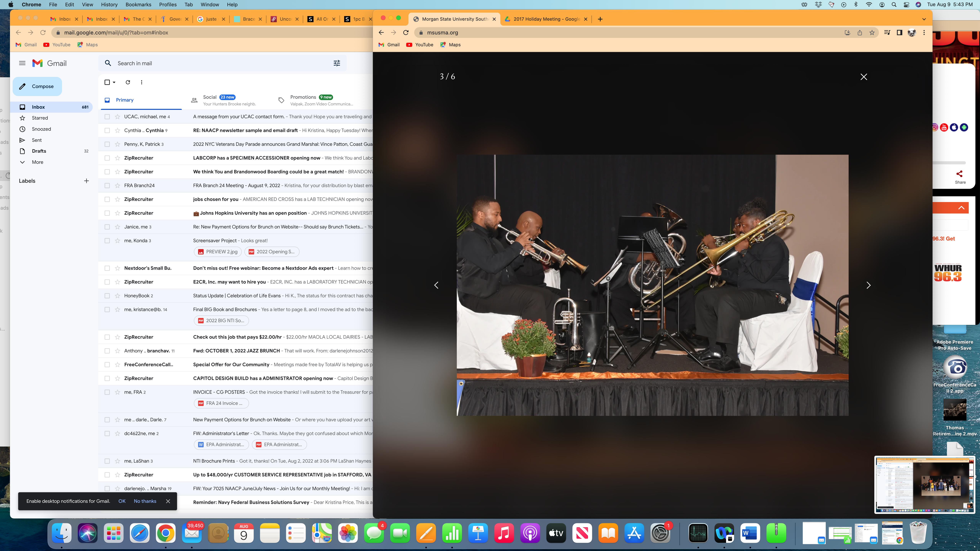Open Gmail main menu hamburger icon
980x551 pixels.
[x=22, y=63]
